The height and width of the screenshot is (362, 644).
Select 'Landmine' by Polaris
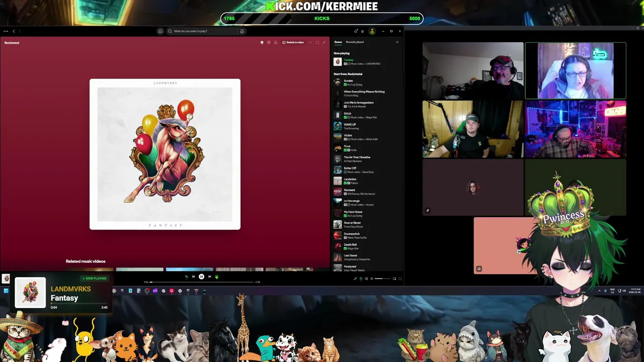tap(367, 181)
